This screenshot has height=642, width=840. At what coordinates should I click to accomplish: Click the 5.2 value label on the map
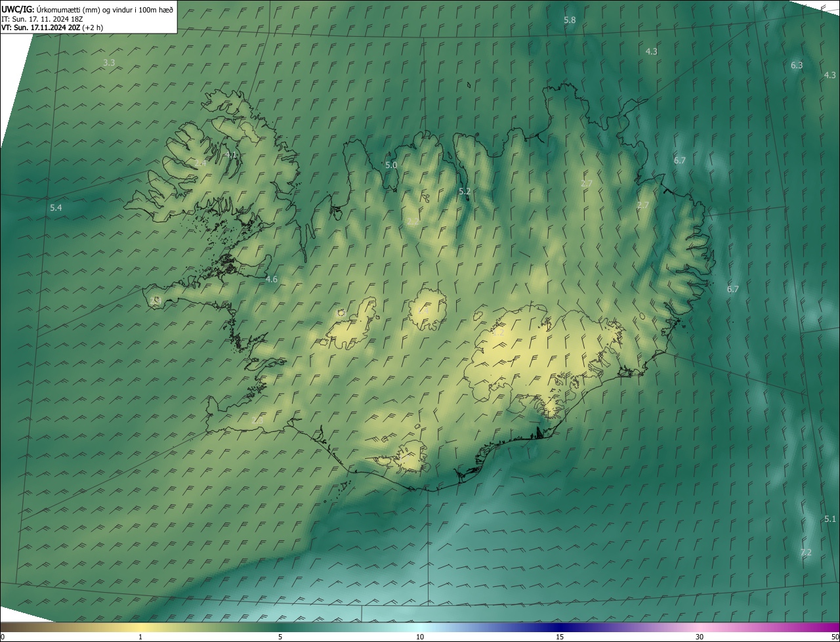point(465,192)
